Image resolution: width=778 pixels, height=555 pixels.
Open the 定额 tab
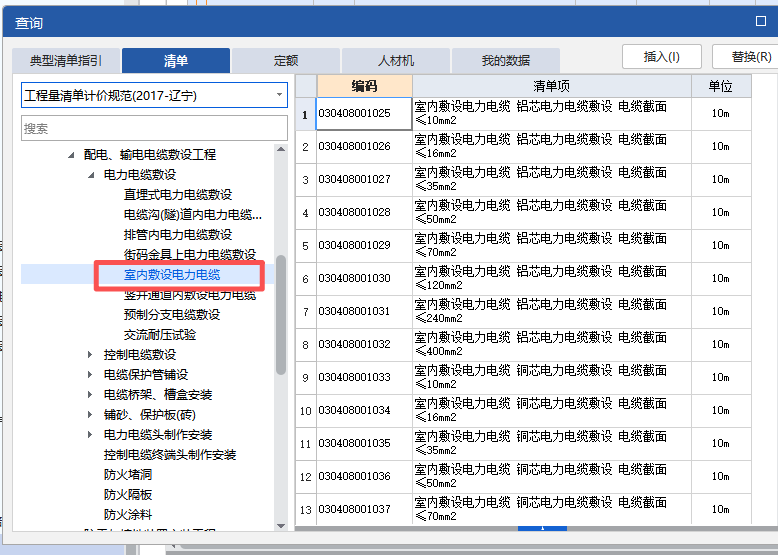pyautogui.click(x=286, y=61)
